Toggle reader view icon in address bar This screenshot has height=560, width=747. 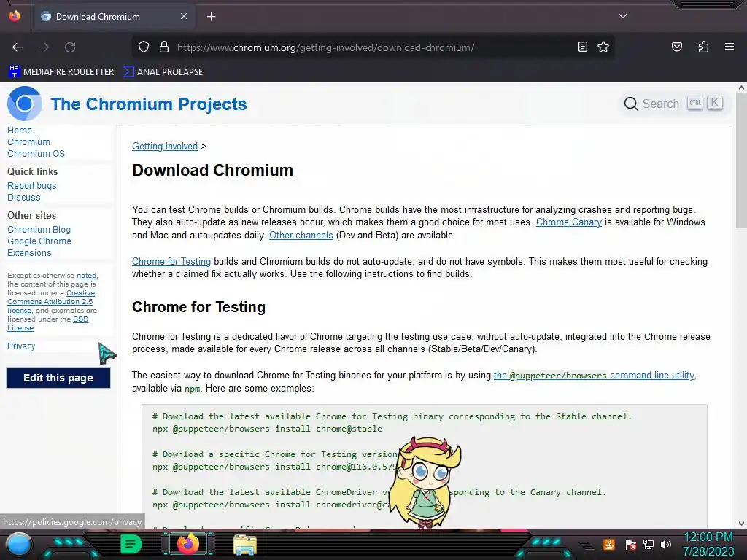point(582,47)
